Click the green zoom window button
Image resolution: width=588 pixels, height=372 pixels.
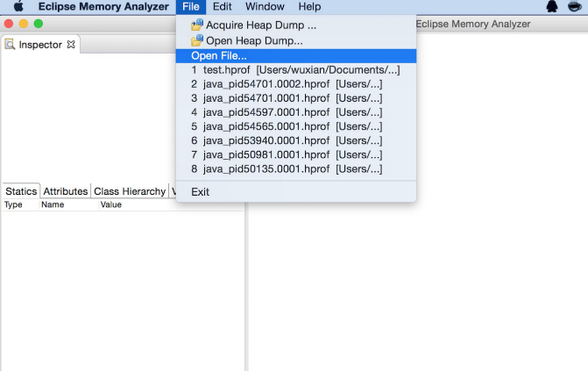click(39, 24)
